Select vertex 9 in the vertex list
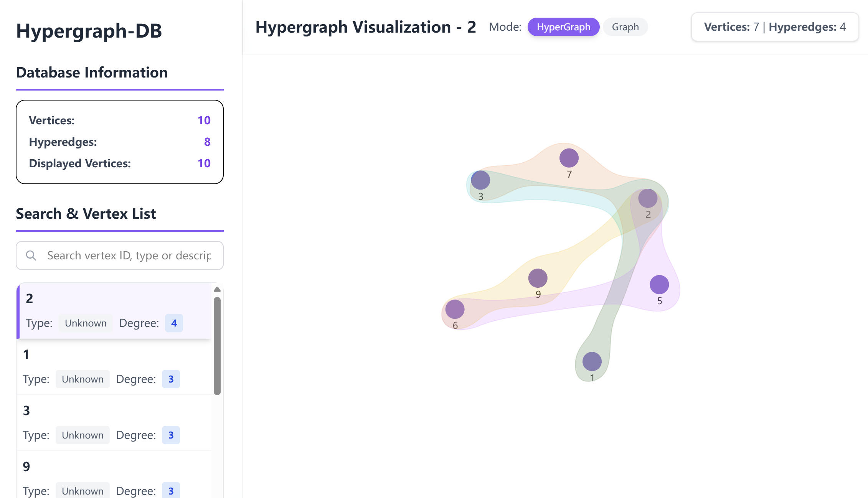The image size is (868, 498). tap(114, 475)
